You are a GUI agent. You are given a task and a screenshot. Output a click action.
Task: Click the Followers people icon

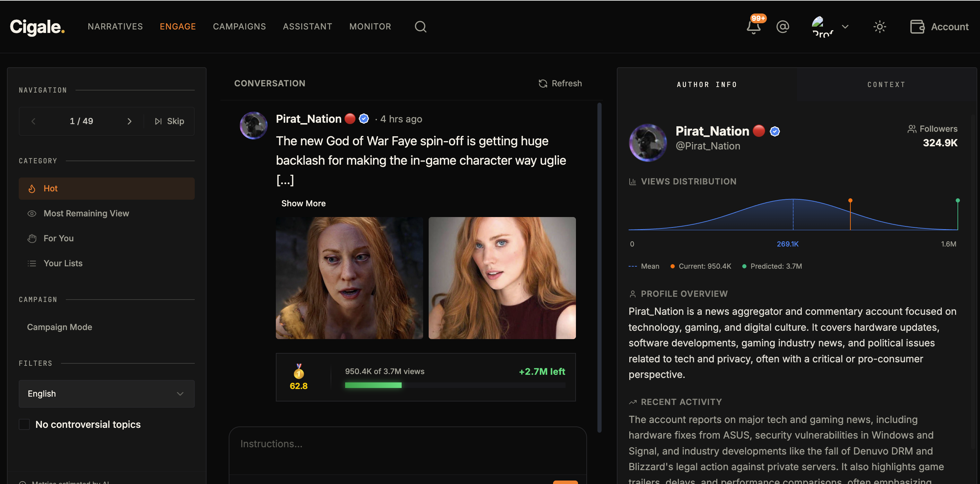coord(912,129)
